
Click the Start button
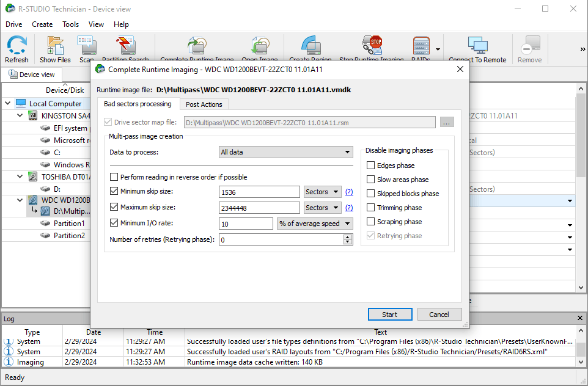(x=389, y=315)
